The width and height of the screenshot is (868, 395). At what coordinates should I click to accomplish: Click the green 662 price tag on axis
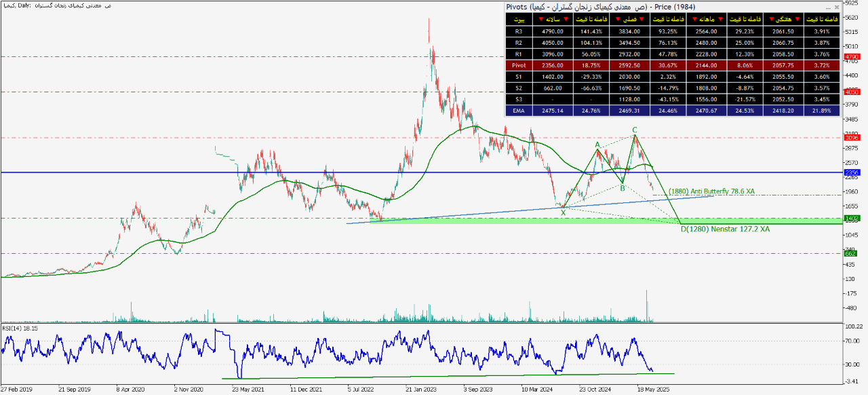852,253
